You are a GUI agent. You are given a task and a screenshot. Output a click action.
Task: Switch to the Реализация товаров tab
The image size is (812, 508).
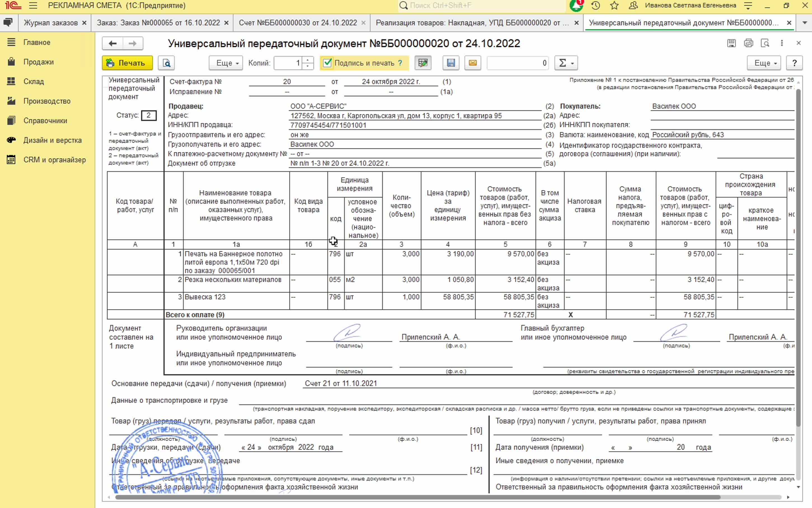(472, 23)
